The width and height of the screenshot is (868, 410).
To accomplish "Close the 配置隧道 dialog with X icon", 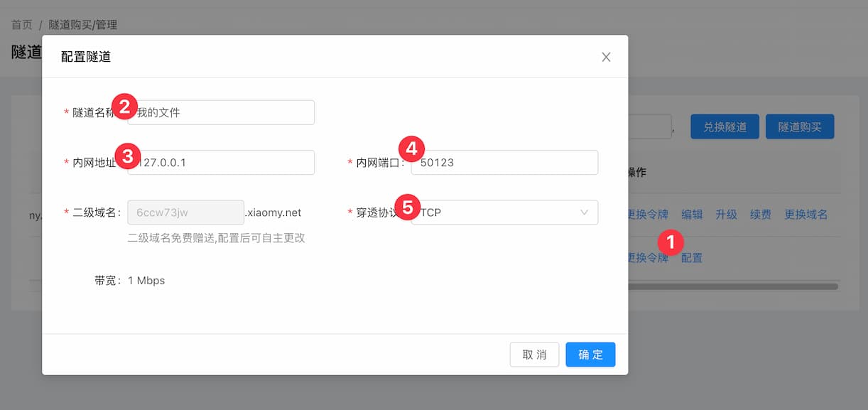I will 606,57.
